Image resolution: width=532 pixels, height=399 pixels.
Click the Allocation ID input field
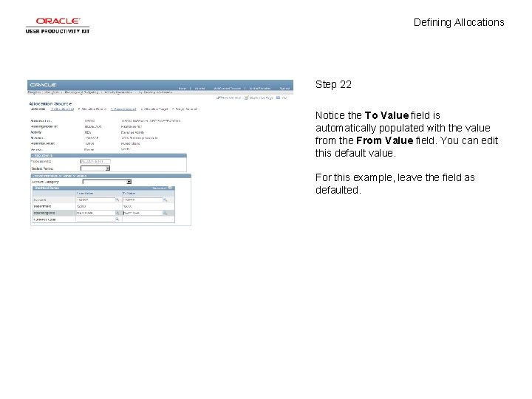click(95, 162)
